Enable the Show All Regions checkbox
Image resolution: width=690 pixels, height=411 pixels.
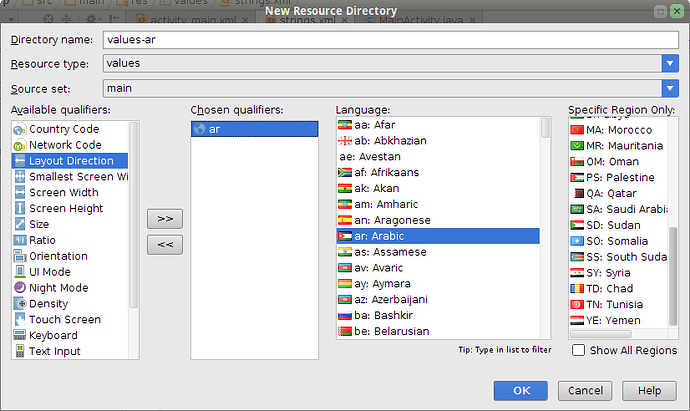click(578, 350)
